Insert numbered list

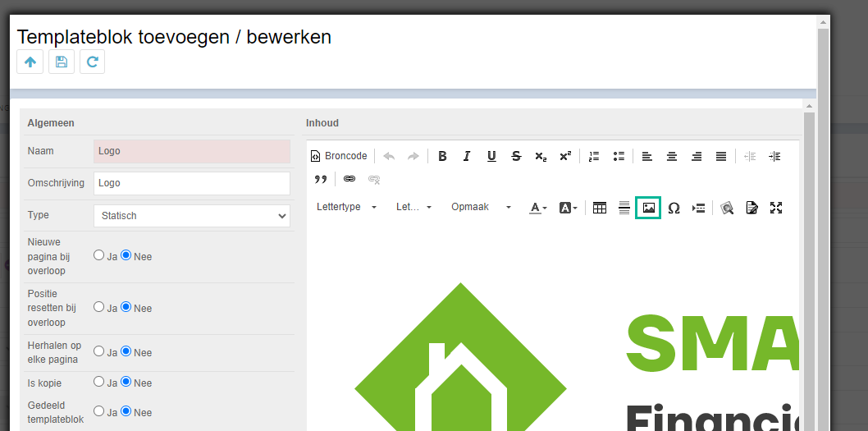tap(594, 156)
